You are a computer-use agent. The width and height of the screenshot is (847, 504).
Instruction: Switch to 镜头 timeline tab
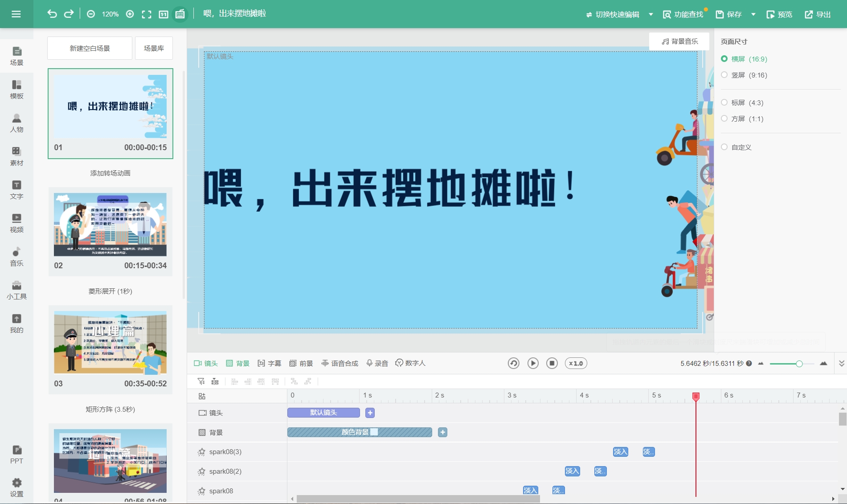click(206, 363)
